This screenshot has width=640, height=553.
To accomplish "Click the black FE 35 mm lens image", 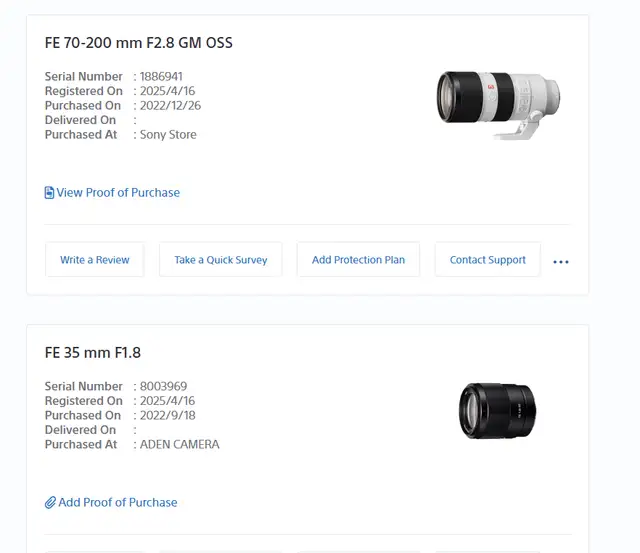I will (x=498, y=411).
